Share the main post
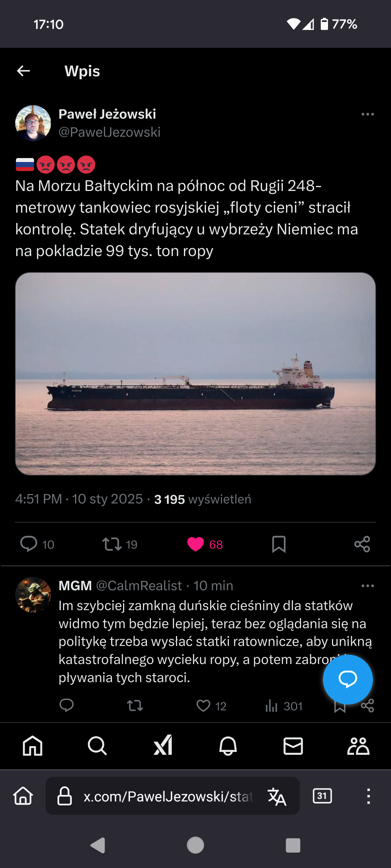 (x=362, y=544)
